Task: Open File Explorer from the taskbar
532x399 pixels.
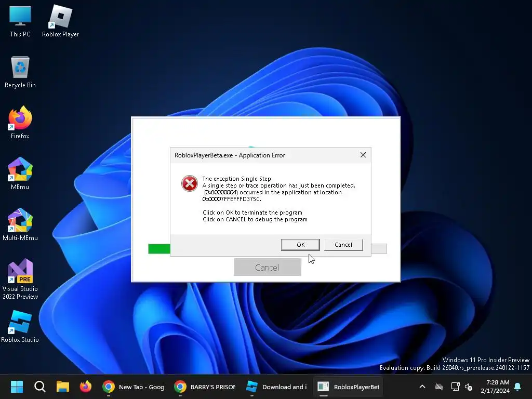Action: click(63, 387)
